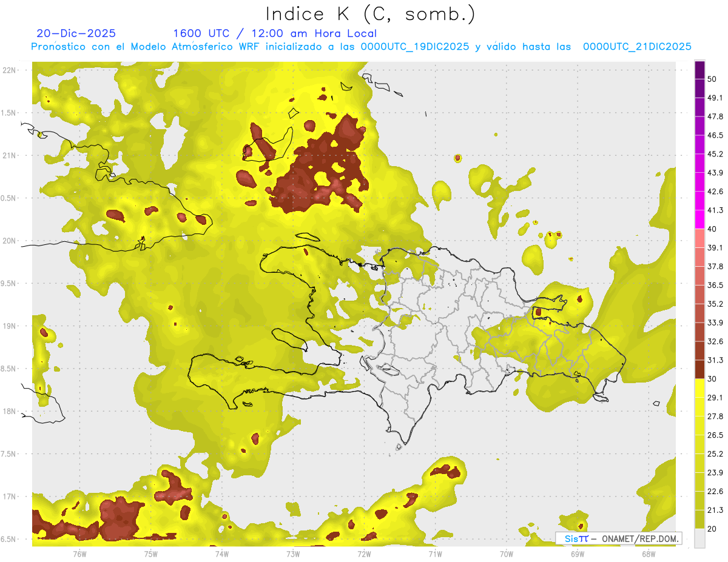This screenshot has height=562, width=728.
Task: Click the '68W' longitude label
Action: [649, 554]
